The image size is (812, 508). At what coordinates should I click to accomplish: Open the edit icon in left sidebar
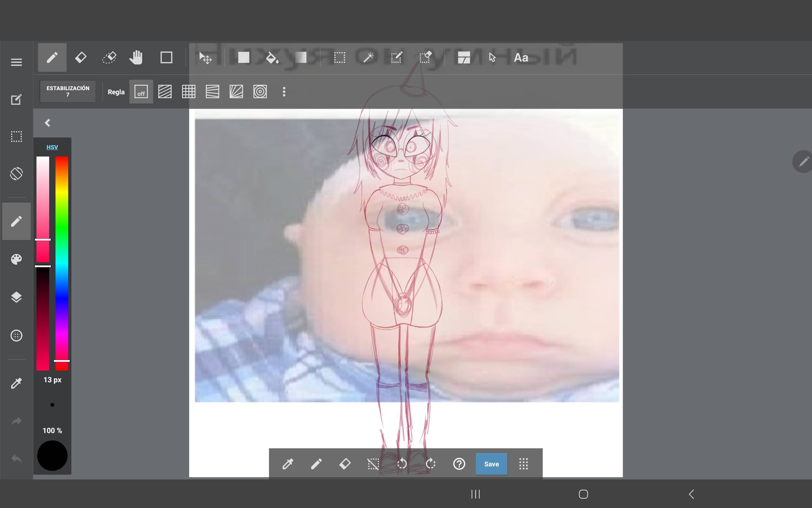tap(16, 99)
